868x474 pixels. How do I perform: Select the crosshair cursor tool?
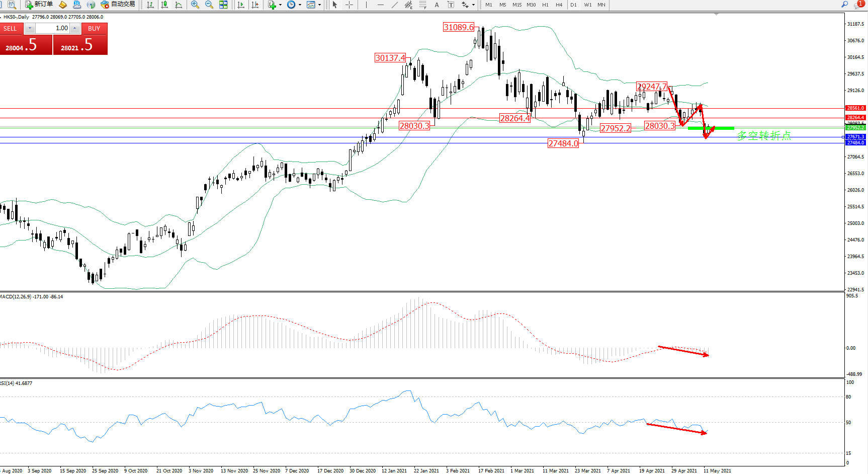click(x=350, y=5)
